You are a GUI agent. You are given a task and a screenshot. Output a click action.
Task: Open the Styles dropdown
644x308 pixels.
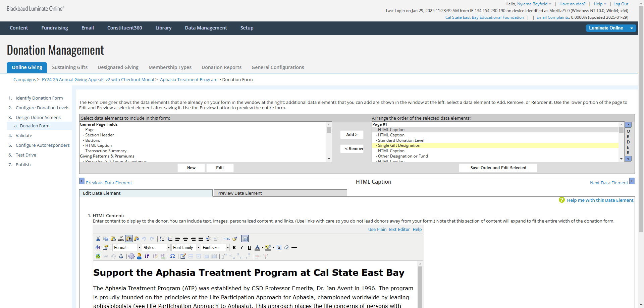pos(156,247)
